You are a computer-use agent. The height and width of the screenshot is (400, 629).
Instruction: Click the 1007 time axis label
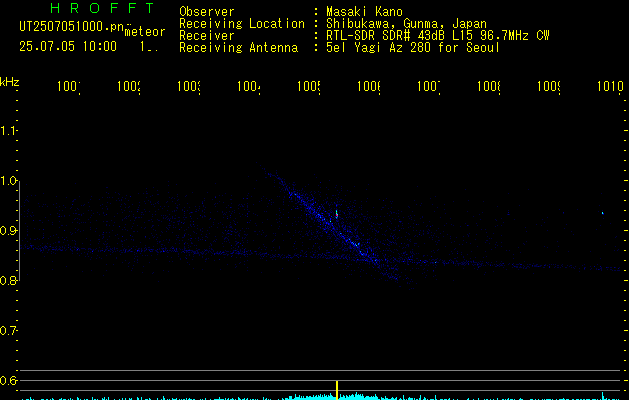point(429,86)
